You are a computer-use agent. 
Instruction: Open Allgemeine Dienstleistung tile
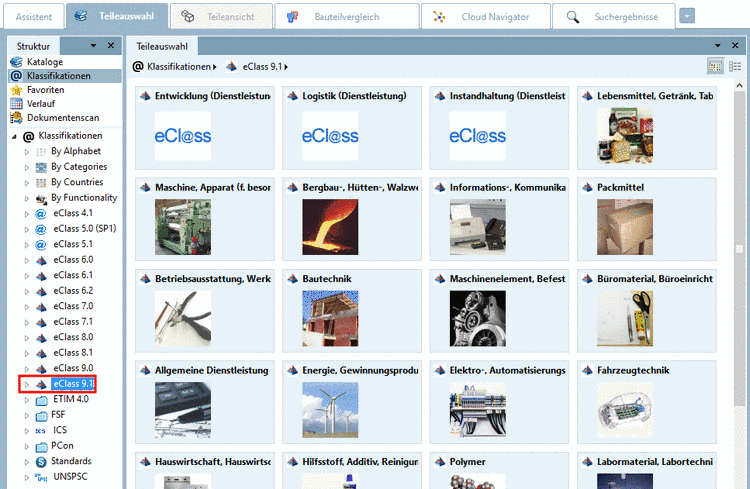205,402
